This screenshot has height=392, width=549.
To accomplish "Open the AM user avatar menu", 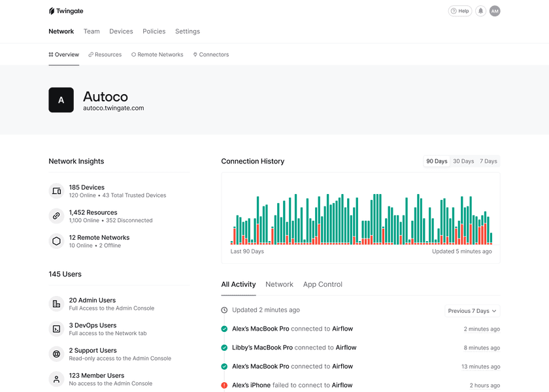I will click(x=495, y=11).
